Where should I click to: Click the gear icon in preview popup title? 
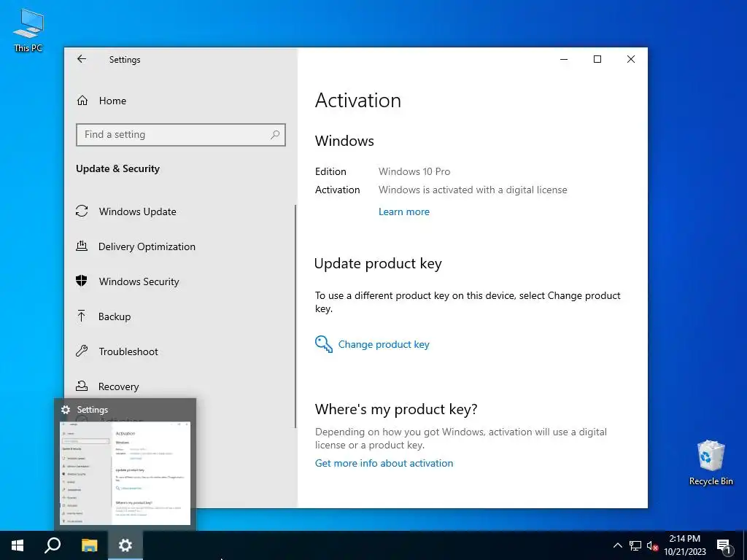66,410
